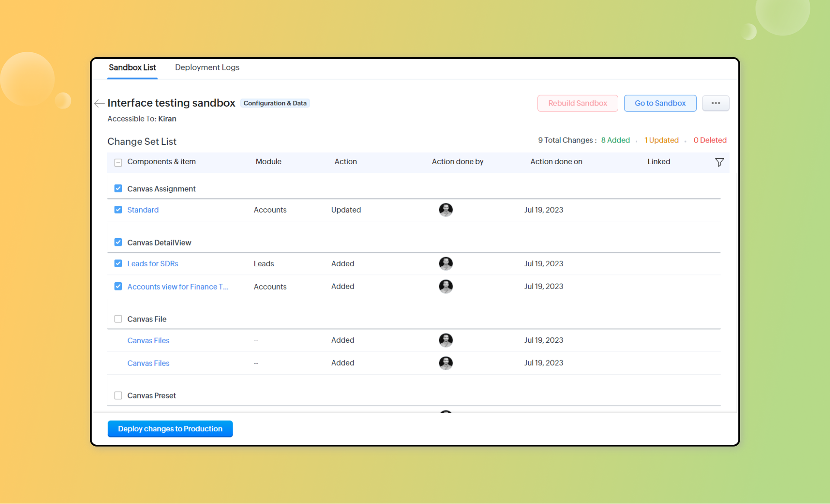Screen dimensions: 830x504
Task: Open the three-dots more options menu
Action: [x=715, y=103]
